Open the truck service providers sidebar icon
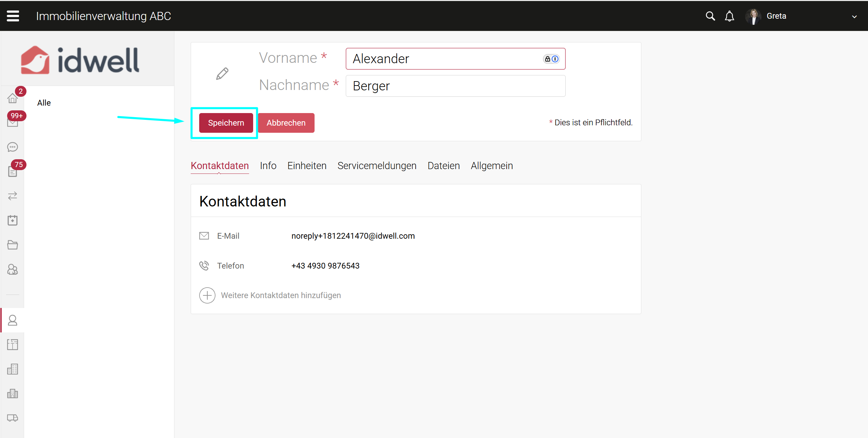 [x=13, y=418]
